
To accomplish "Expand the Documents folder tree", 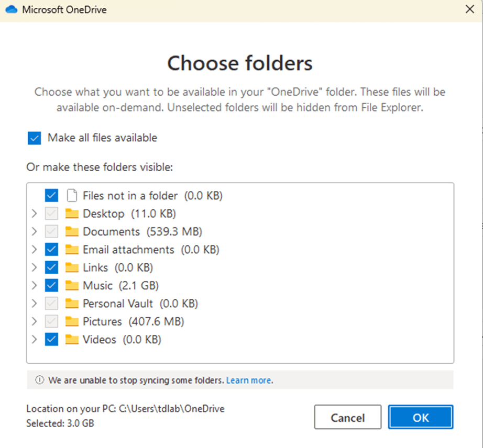I will [x=34, y=231].
